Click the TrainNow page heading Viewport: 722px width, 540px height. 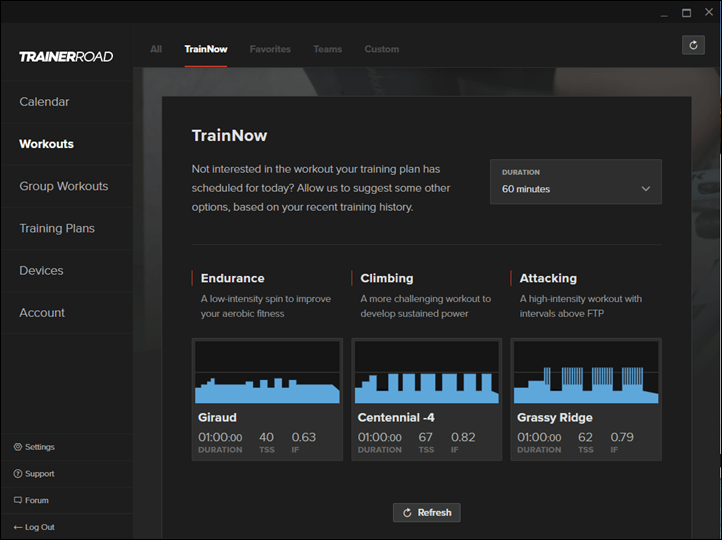(x=229, y=135)
